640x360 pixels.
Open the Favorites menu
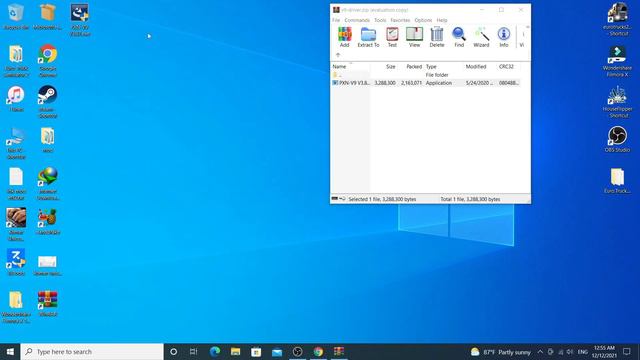coord(400,20)
